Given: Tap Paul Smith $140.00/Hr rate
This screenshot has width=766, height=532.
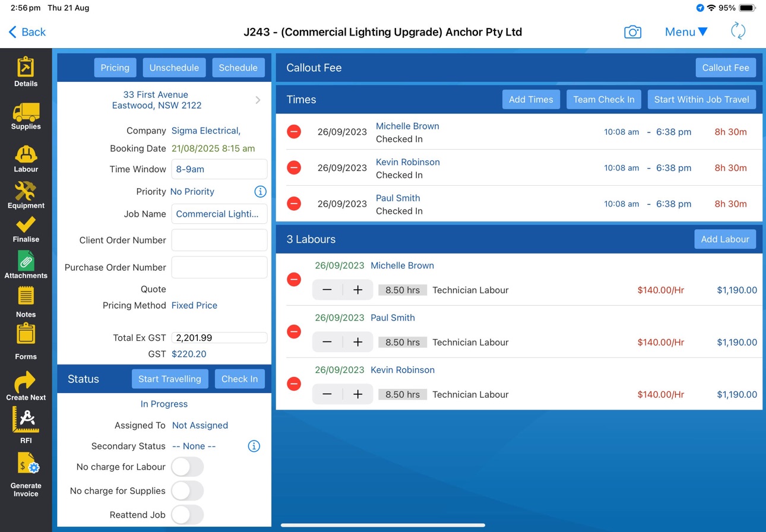Looking at the screenshot, I should (661, 342).
